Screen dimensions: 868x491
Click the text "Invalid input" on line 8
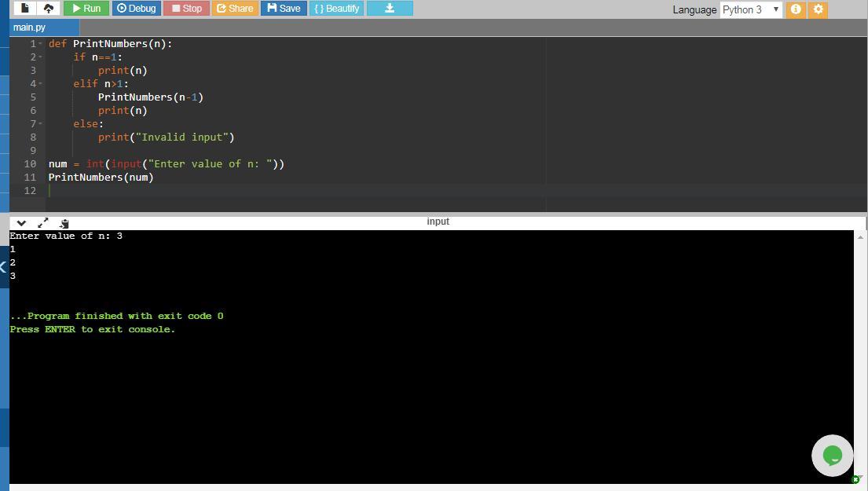tap(185, 137)
